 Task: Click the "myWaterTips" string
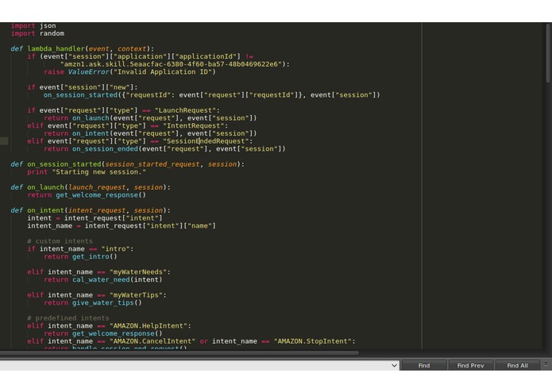tap(136, 295)
